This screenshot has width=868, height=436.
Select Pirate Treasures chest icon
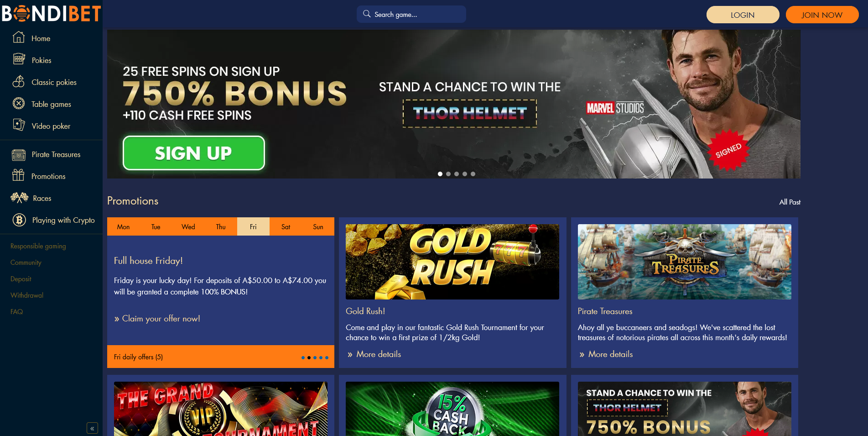[x=19, y=155]
